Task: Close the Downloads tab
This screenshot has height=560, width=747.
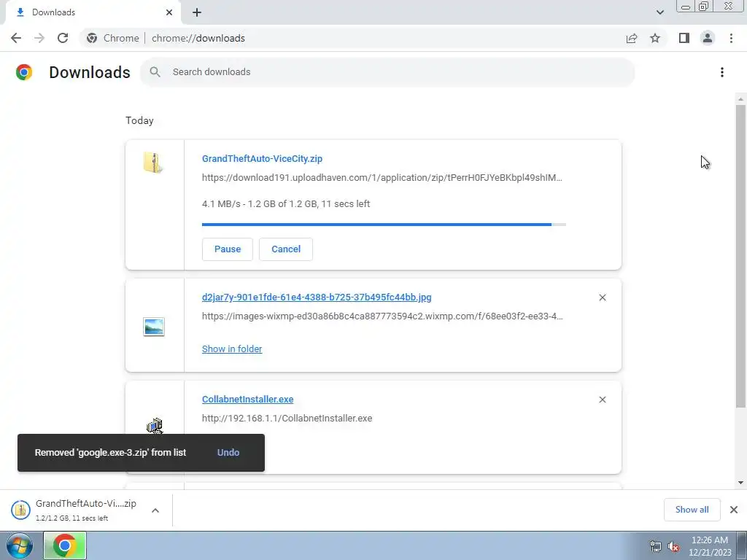Action: pyautogui.click(x=169, y=12)
